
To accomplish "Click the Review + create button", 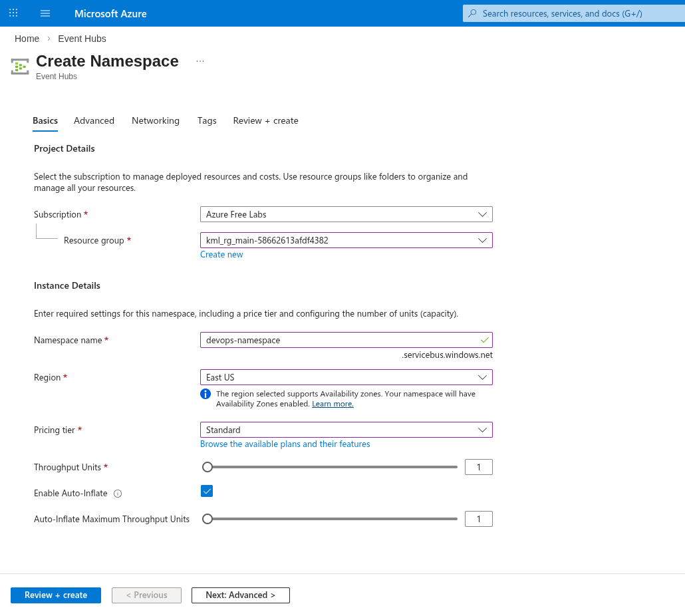I will 56,595.
